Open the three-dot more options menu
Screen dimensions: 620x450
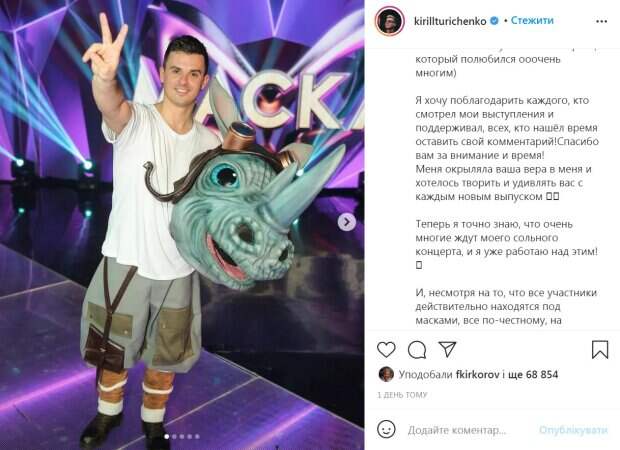pos(601,21)
